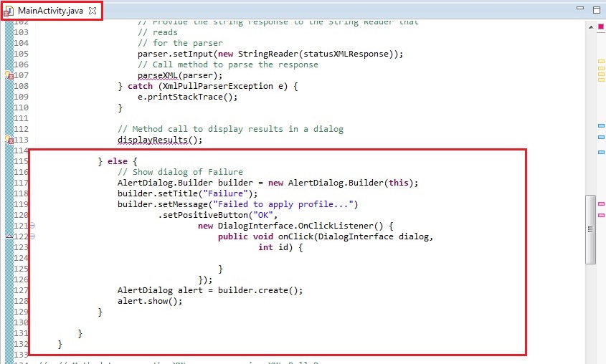Collapse the fold toggle at line 121
Viewport: 606px width, 364px height.
click(x=32, y=226)
